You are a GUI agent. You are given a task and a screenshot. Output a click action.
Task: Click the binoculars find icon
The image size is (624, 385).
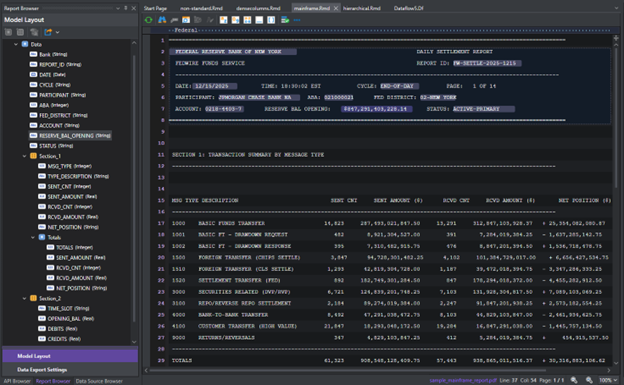click(x=162, y=20)
